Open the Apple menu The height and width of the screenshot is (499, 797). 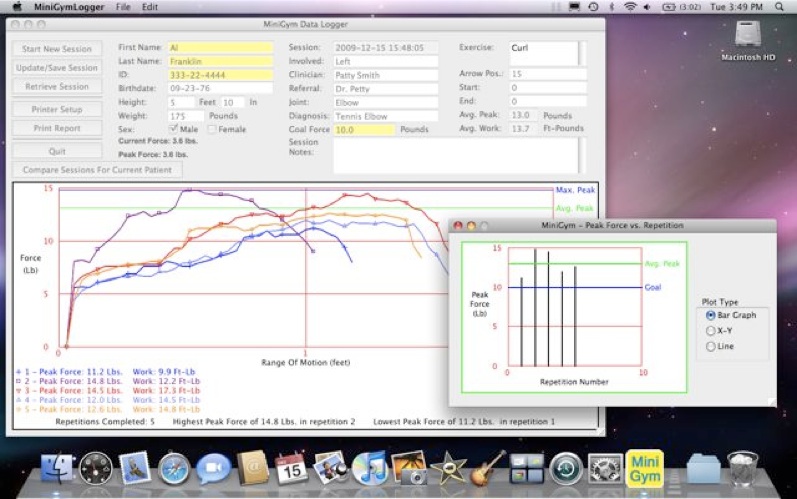tap(17, 7)
